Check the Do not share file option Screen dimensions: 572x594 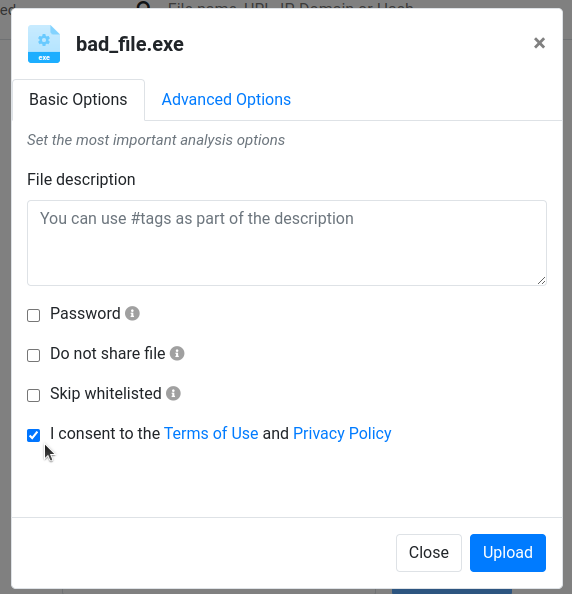click(x=33, y=355)
